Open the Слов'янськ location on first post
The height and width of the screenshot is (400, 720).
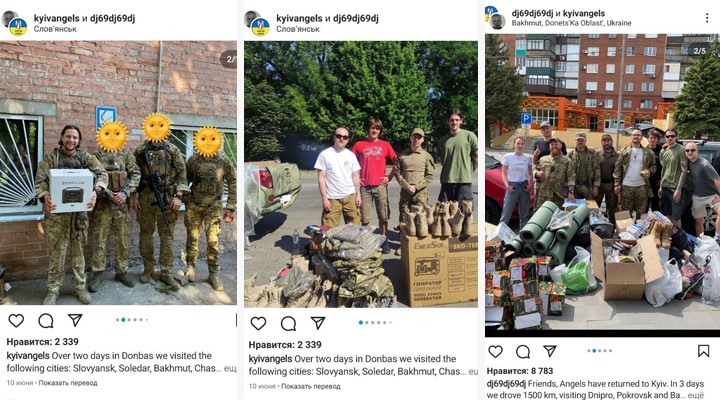point(55,29)
